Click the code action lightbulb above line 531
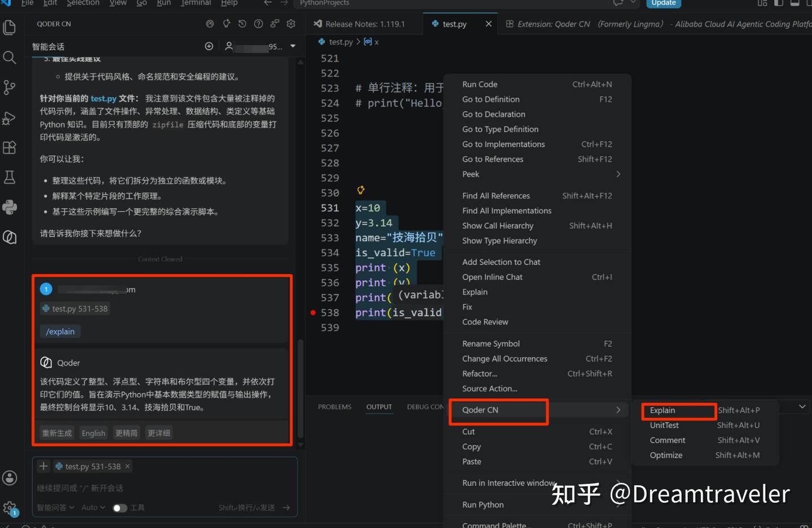Viewport: 812px width, 528px height. (361, 190)
